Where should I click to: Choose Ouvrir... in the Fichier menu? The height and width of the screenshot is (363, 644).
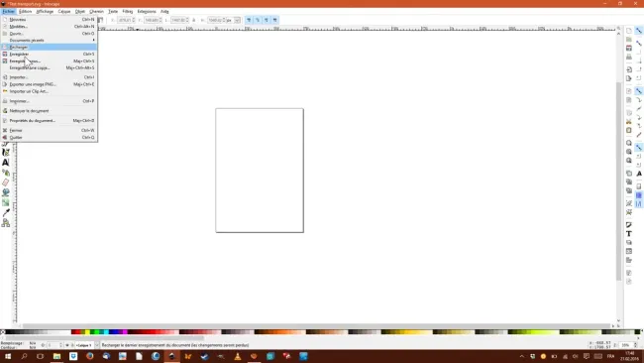(x=49, y=34)
